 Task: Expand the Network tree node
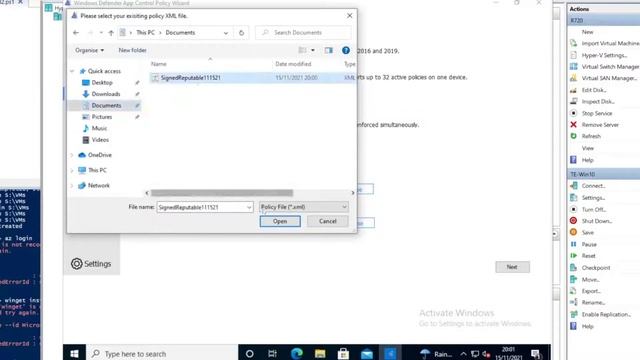coord(72,185)
